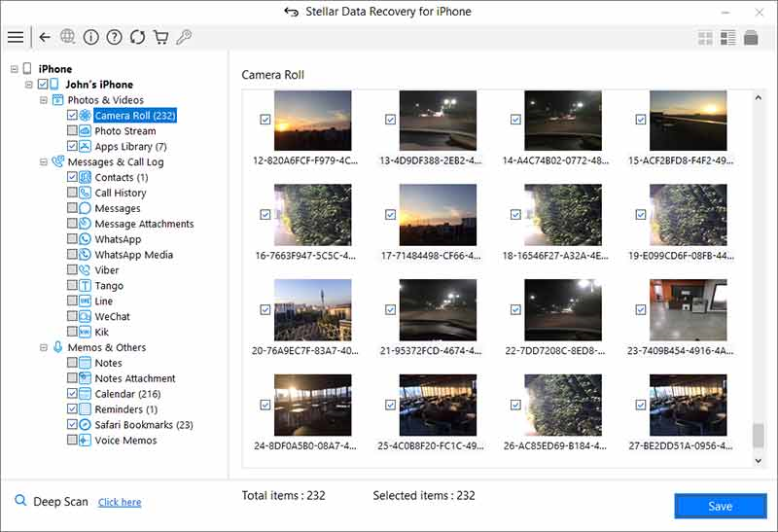
Task: Uncheck the Camera Roll checkbox
Action: (72, 115)
